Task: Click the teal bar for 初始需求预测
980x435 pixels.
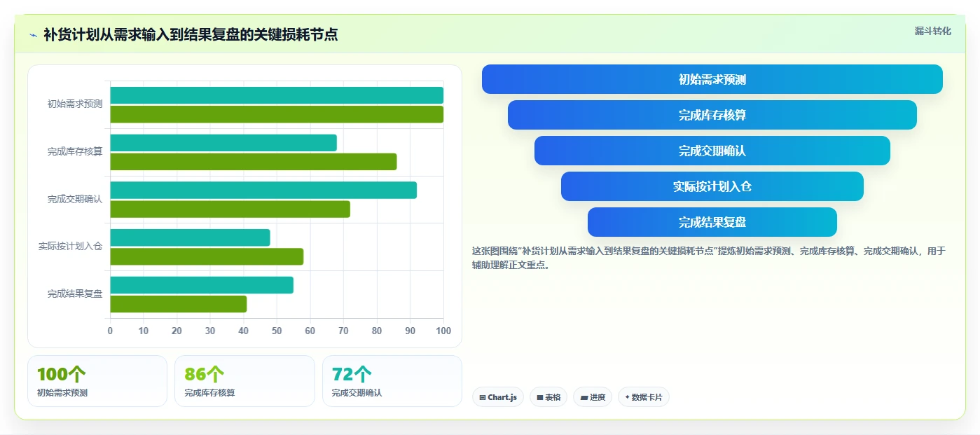Action: tap(277, 95)
